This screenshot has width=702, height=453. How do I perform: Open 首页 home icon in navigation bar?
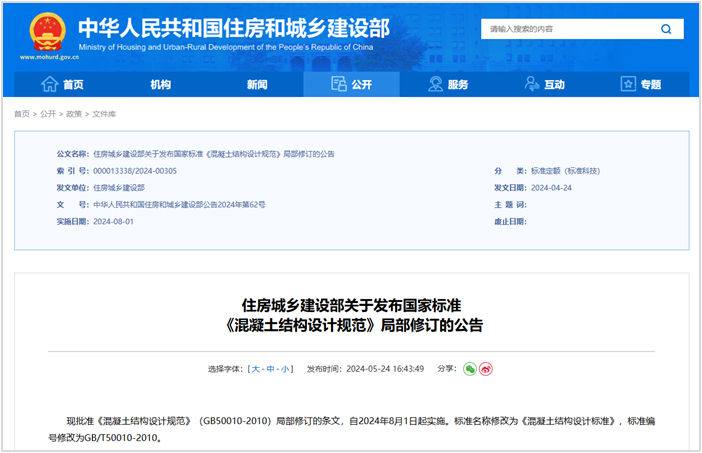(x=49, y=85)
